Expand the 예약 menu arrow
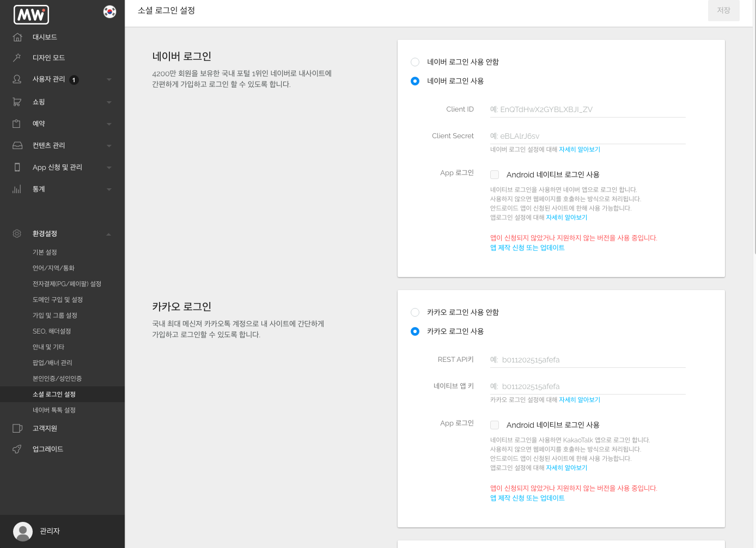 tap(109, 124)
